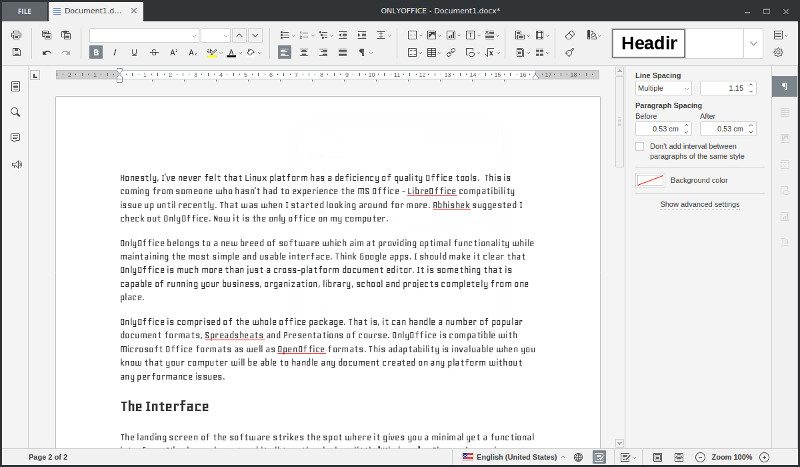Expand the paragraph styles gallery dropdown
Image resolution: width=800 pixels, height=467 pixels.
tap(753, 43)
